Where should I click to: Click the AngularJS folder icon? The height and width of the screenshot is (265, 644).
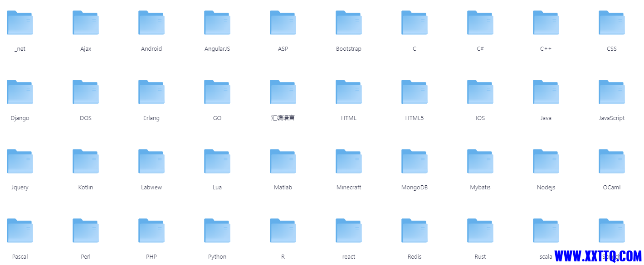tap(217, 23)
